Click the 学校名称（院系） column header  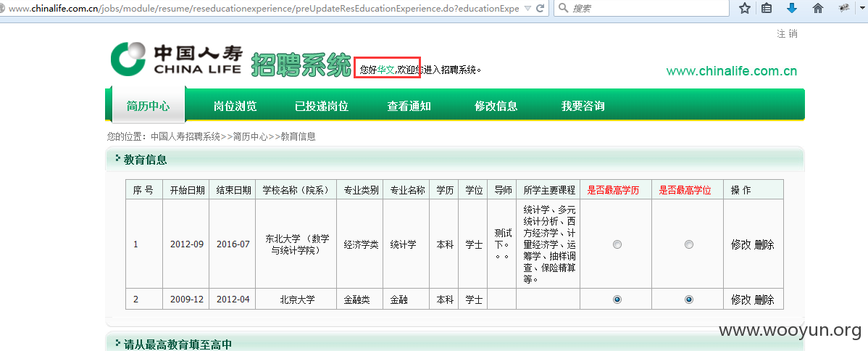click(297, 189)
